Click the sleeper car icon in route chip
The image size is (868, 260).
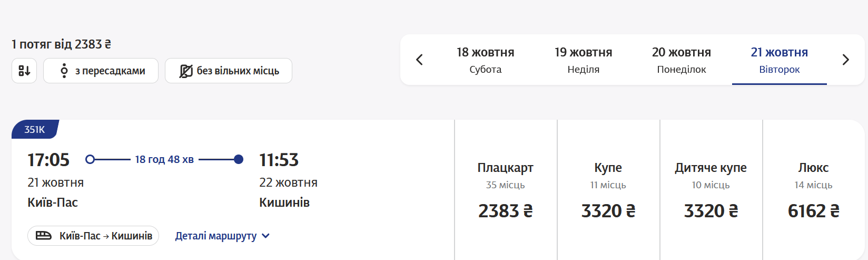point(44,236)
